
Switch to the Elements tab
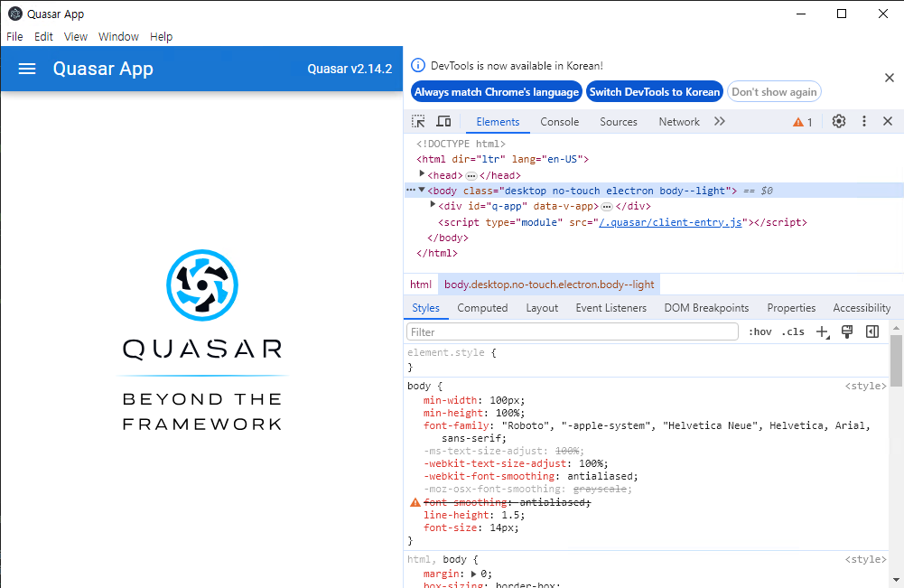click(x=498, y=122)
